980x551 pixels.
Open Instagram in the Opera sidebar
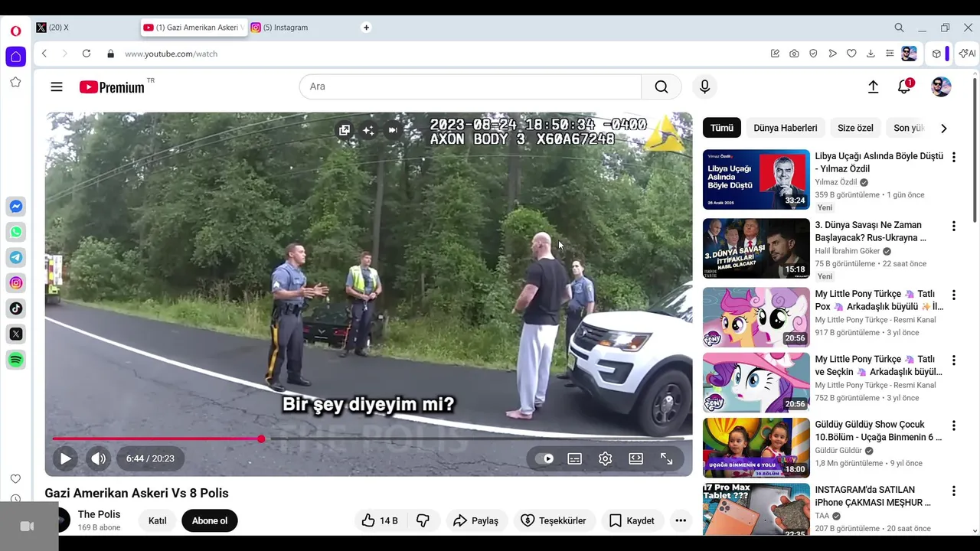tap(16, 283)
